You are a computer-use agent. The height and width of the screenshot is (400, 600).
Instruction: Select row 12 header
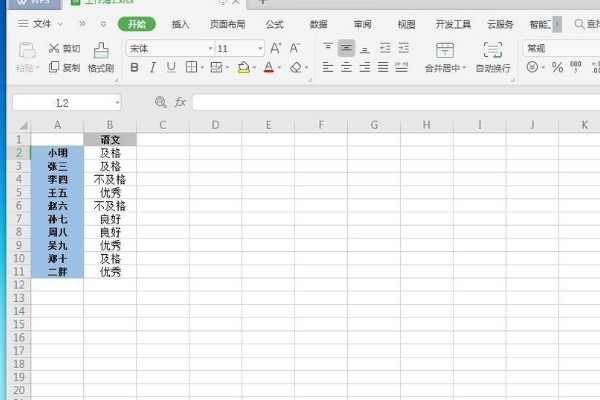click(19, 285)
